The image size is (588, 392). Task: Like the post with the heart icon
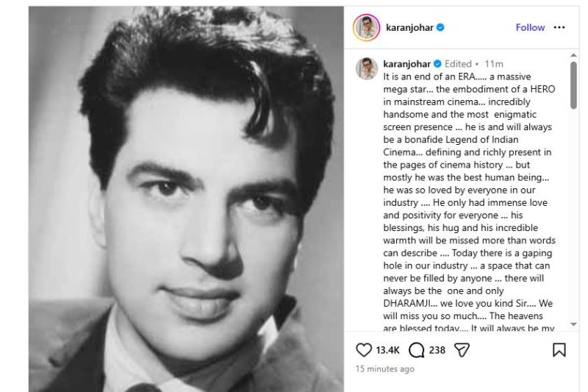363,350
